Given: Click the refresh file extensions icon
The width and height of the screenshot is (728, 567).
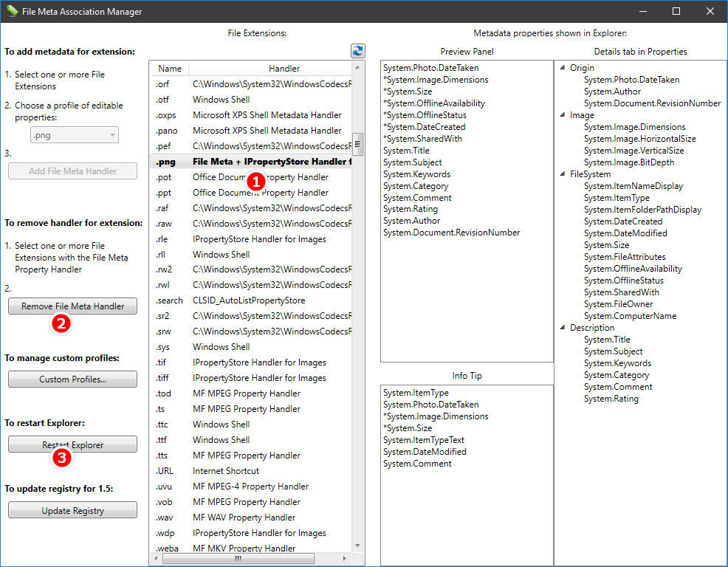Looking at the screenshot, I should 357,51.
